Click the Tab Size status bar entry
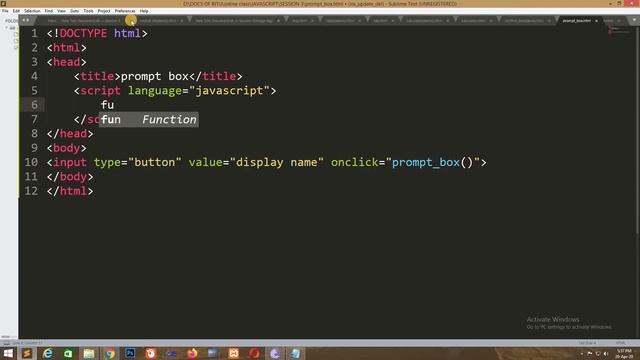This screenshot has width=640, height=360. click(587, 343)
